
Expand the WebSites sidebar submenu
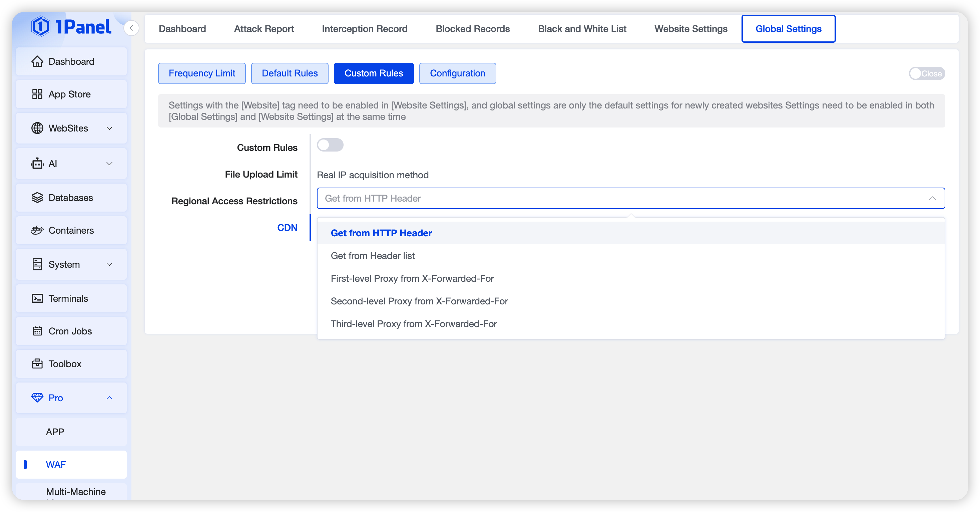109,128
